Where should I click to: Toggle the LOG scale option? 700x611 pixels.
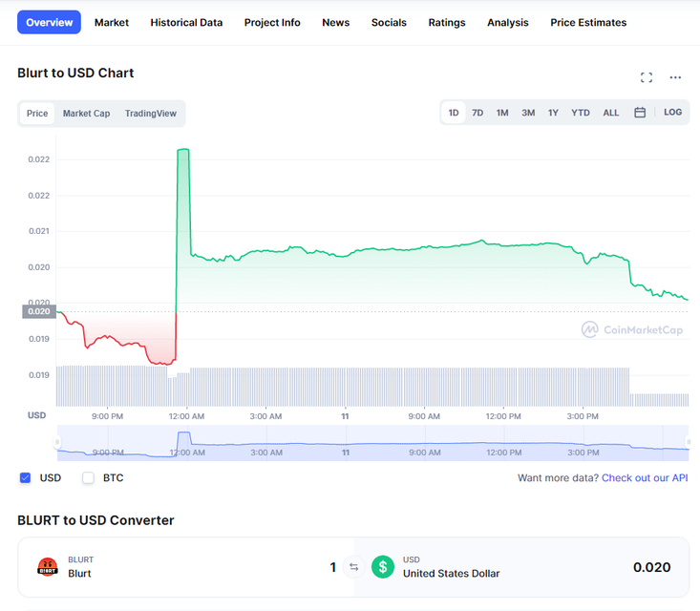672,113
